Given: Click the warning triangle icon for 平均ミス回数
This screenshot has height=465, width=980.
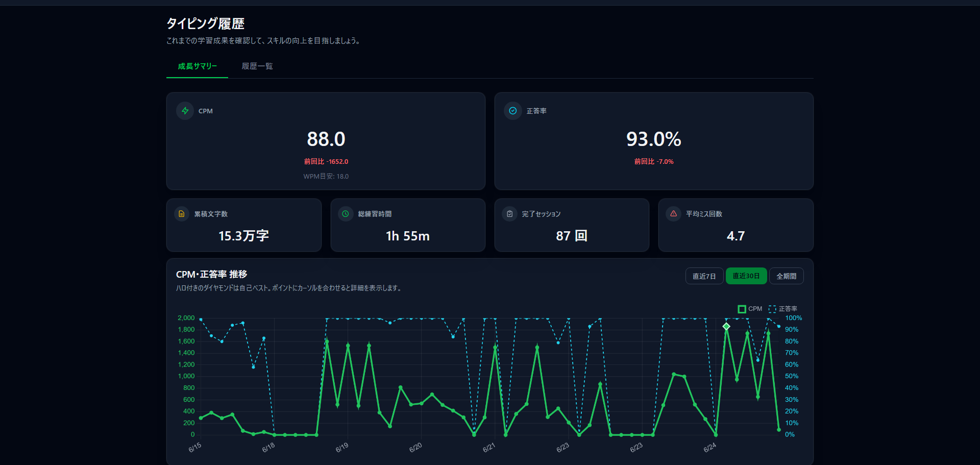Looking at the screenshot, I should click(674, 214).
